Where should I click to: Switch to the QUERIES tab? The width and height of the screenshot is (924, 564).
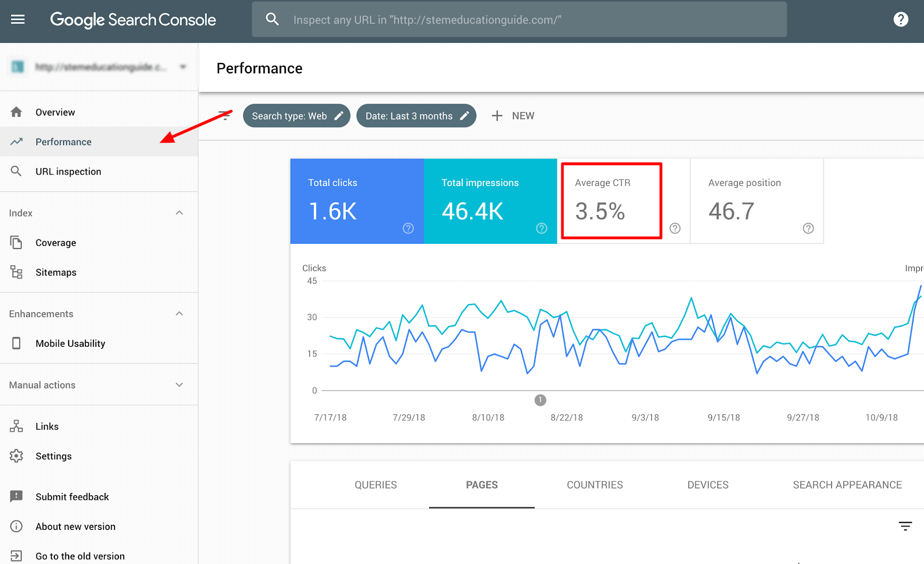click(x=376, y=485)
